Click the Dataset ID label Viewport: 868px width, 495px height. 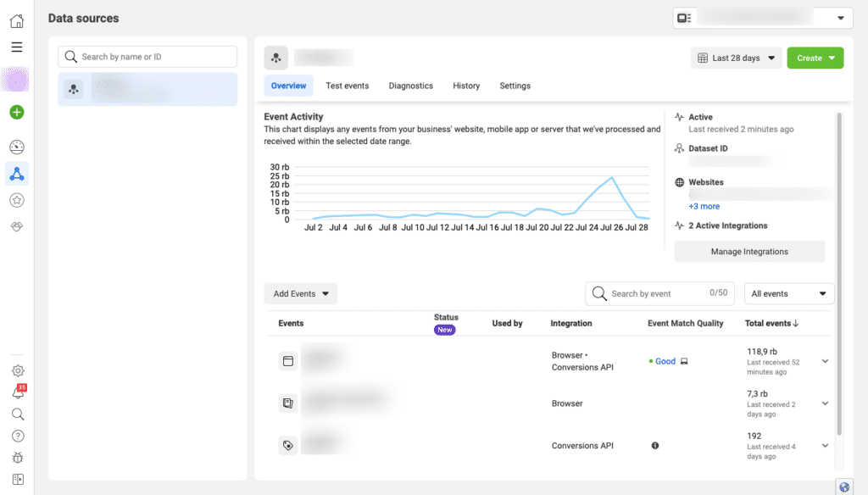pyautogui.click(x=708, y=148)
